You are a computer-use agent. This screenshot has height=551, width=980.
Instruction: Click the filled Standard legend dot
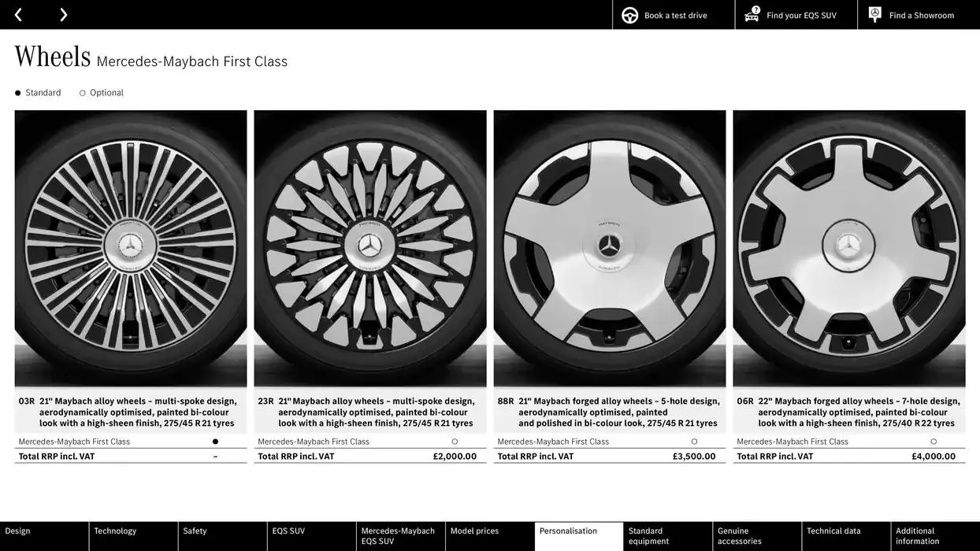tap(17, 91)
